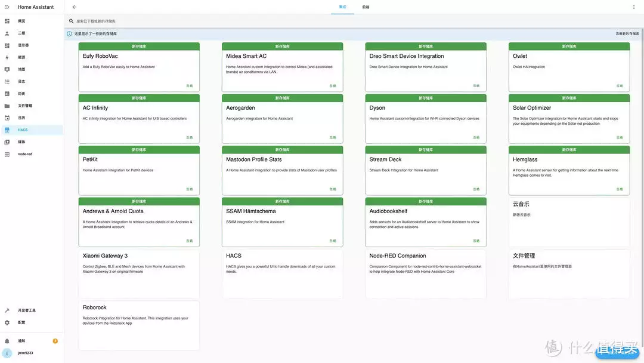Dismiss SSAM Hämtschema with its 忽略 link
The height and width of the screenshot is (363, 644).
click(x=333, y=241)
